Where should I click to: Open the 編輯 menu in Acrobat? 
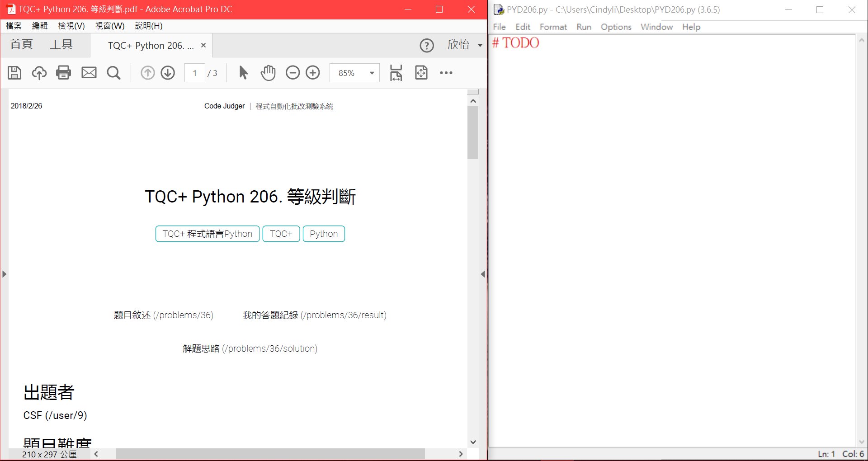(40, 26)
